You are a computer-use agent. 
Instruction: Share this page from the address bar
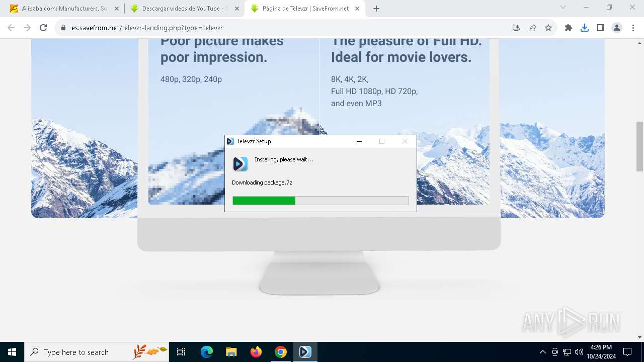(x=532, y=28)
